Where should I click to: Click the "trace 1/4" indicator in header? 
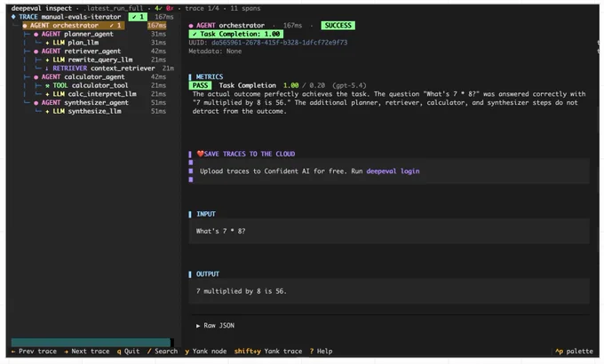[x=203, y=9]
